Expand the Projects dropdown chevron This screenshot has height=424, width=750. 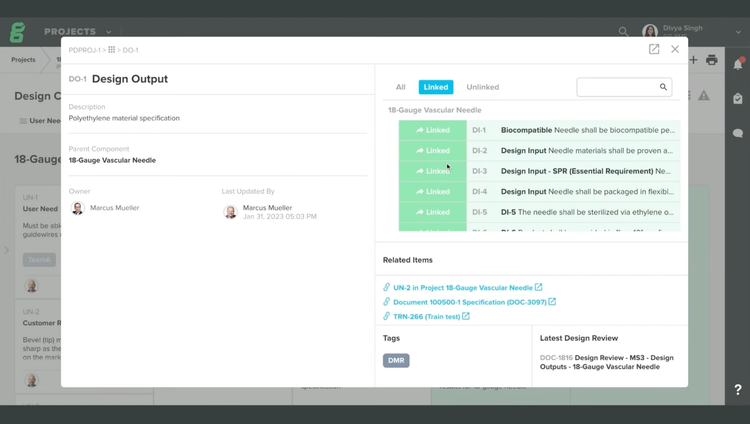(x=109, y=32)
